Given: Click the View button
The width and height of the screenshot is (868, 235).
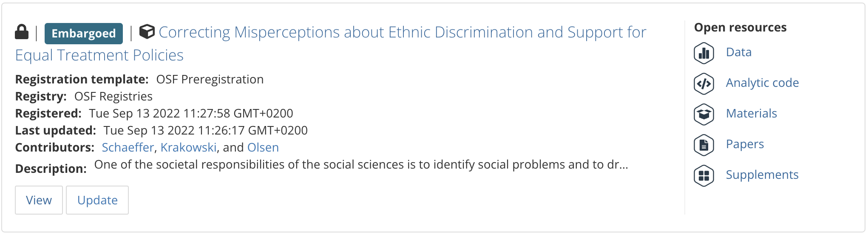Looking at the screenshot, I should coord(39,200).
